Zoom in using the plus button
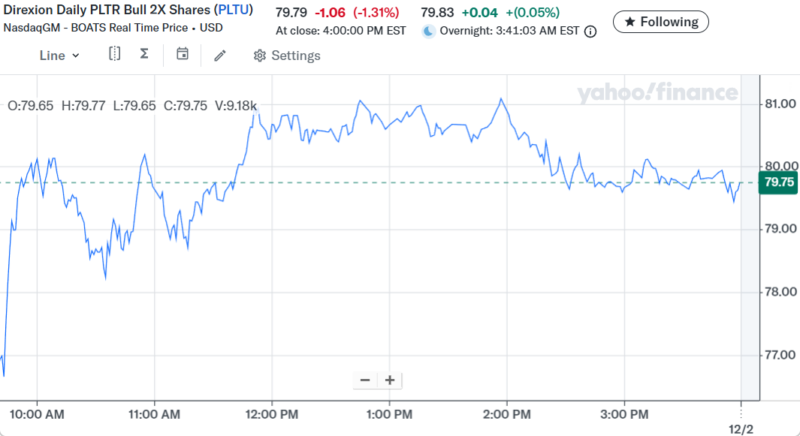 tap(390, 380)
